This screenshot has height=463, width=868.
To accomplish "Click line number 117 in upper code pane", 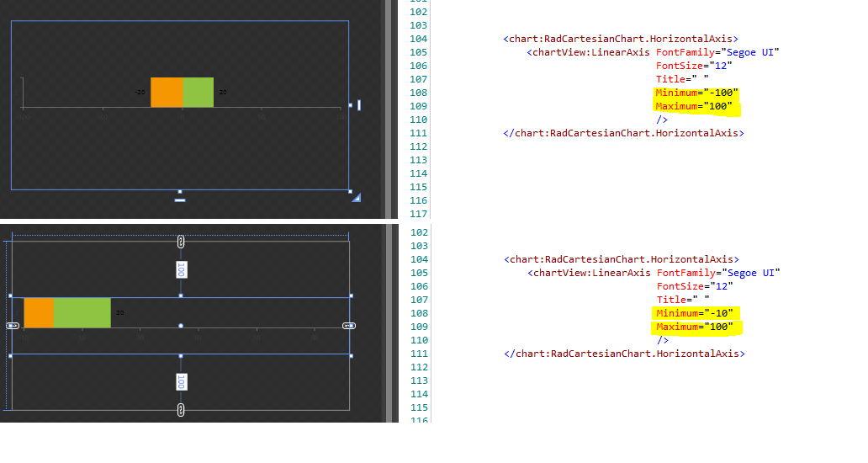I will point(419,214).
